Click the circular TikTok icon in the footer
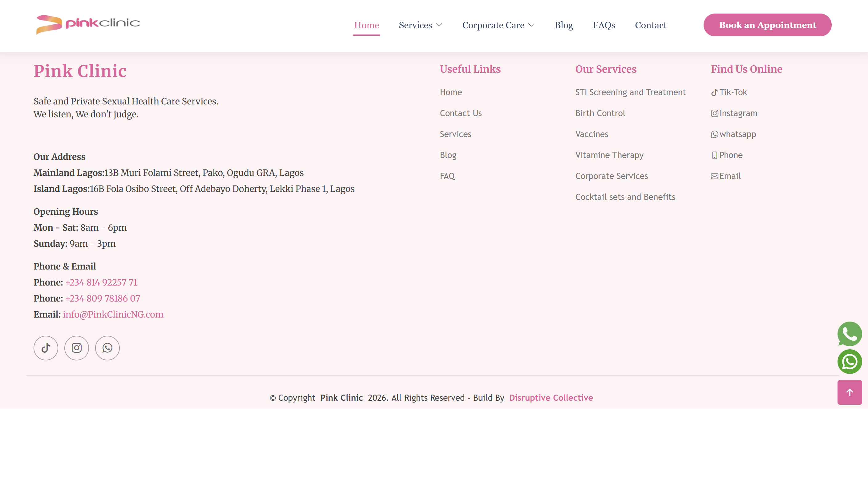Image resolution: width=868 pixels, height=487 pixels. click(x=46, y=348)
